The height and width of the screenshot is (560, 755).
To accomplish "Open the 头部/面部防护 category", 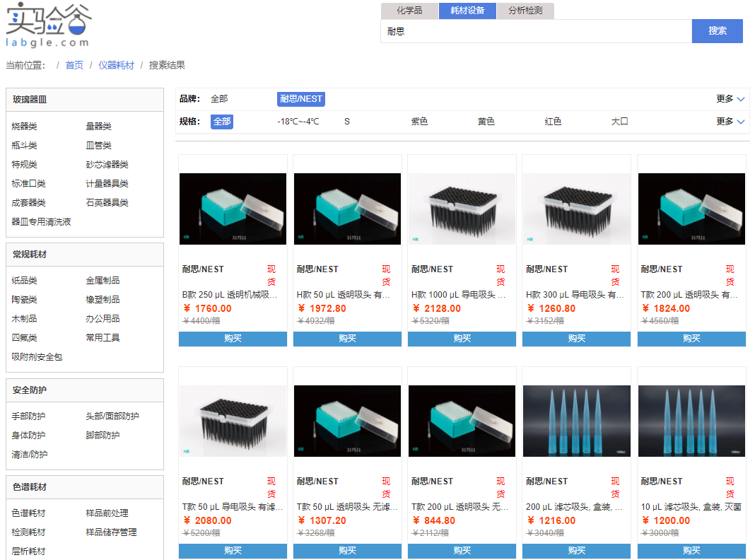I will (x=112, y=416).
